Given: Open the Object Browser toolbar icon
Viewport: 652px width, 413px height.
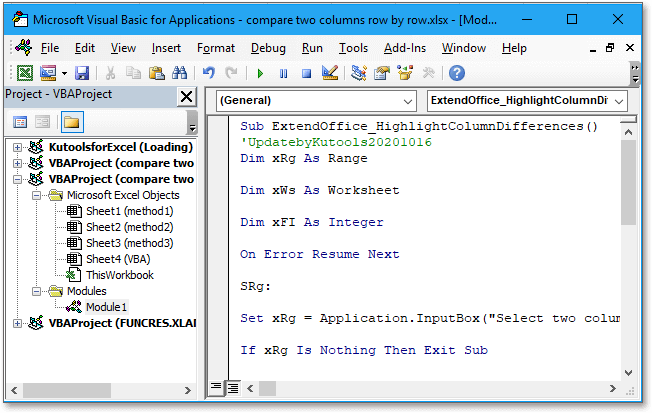Looking at the screenshot, I should [405, 73].
